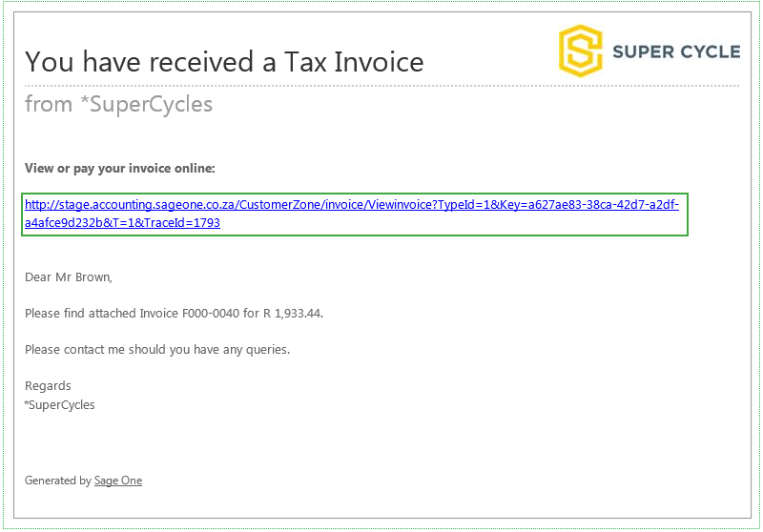Screen dimensions: 763x532
Task: Click the 'from *SuperCycles' subheading
Action: pos(118,104)
